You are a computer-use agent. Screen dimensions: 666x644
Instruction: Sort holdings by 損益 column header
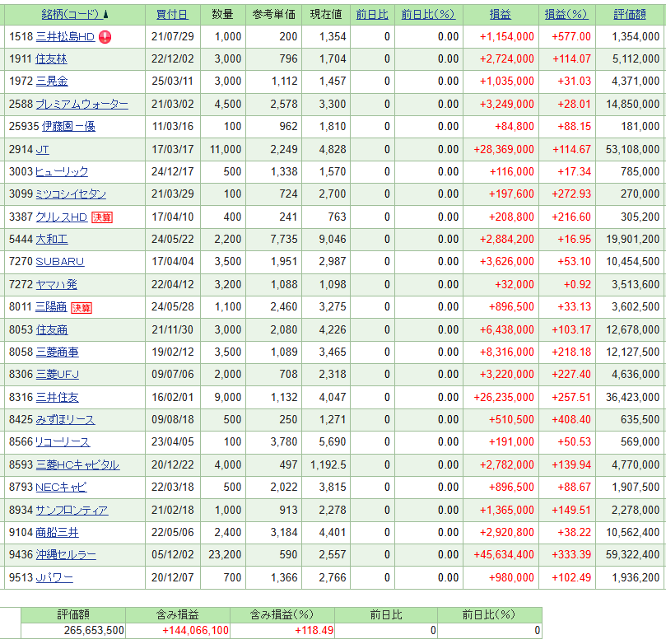(x=499, y=15)
